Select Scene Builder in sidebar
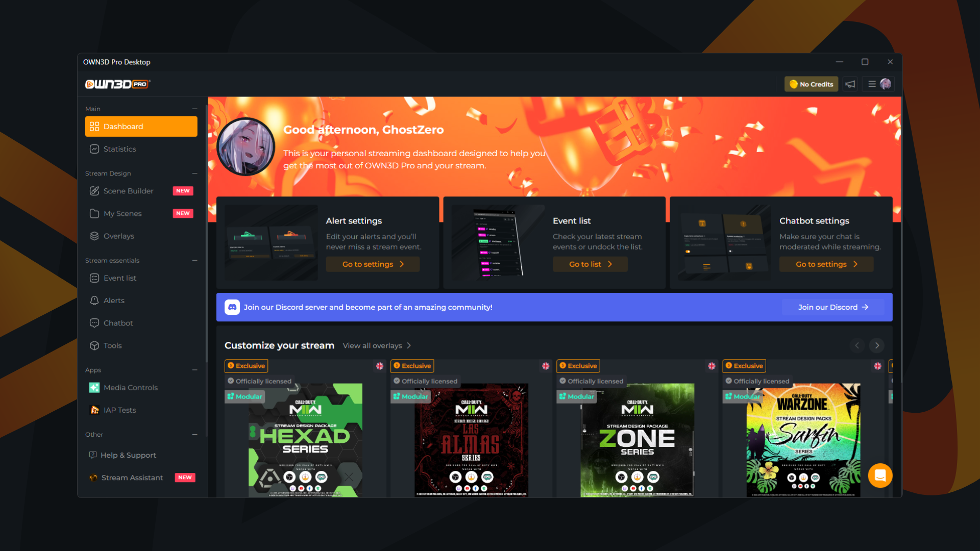 click(x=128, y=191)
